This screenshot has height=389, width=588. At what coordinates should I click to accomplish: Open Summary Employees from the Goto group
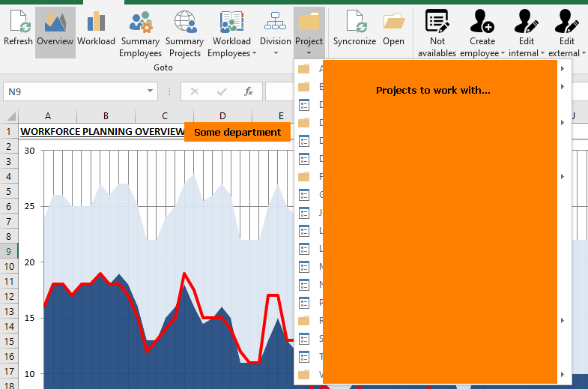[x=140, y=22]
